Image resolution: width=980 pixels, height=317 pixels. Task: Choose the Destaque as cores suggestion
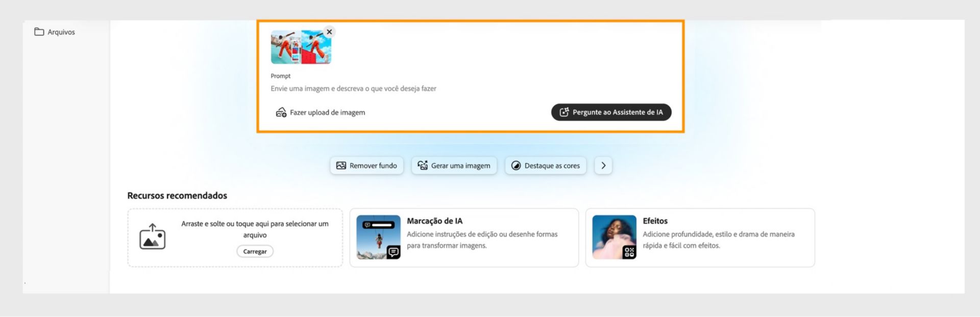(546, 165)
